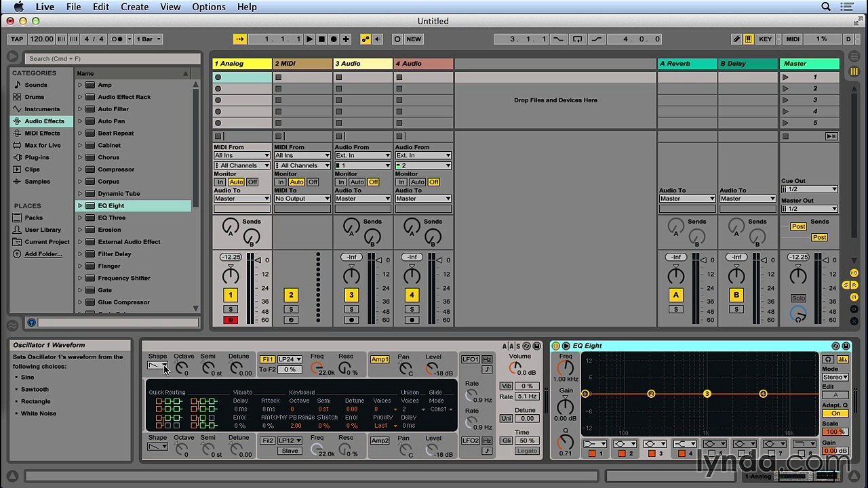Open User Library under Places
Screen dimensions: 868x488
pyautogui.click(x=43, y=230)
